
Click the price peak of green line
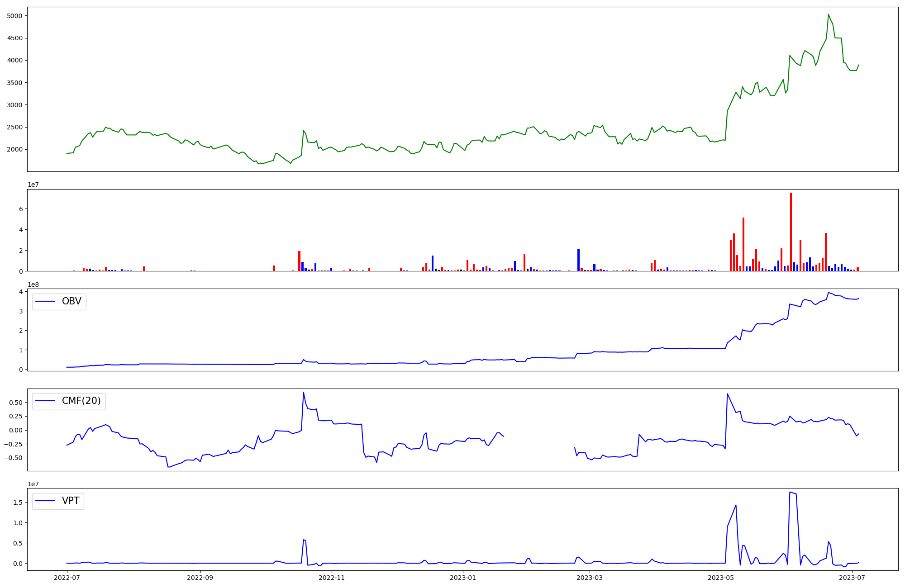(829, 14)
